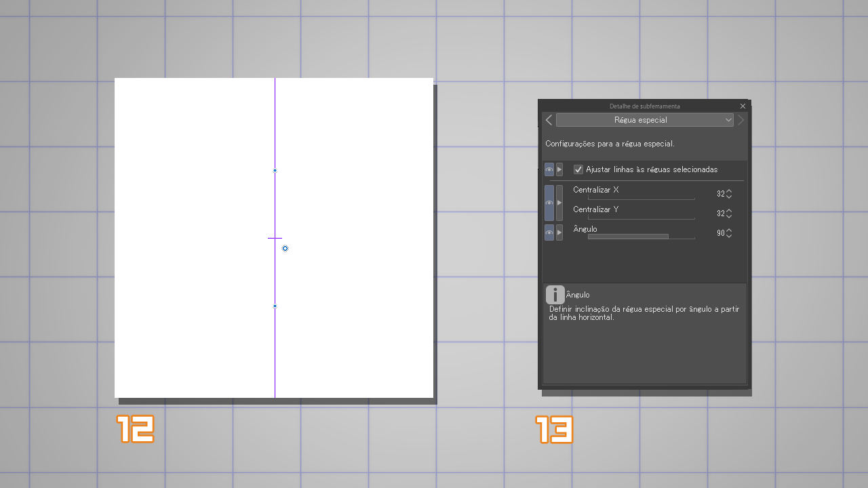Expand arrow next to Ajustar linhas option
This screenshot has height=488, width=868.
click(x=559, y=169)
